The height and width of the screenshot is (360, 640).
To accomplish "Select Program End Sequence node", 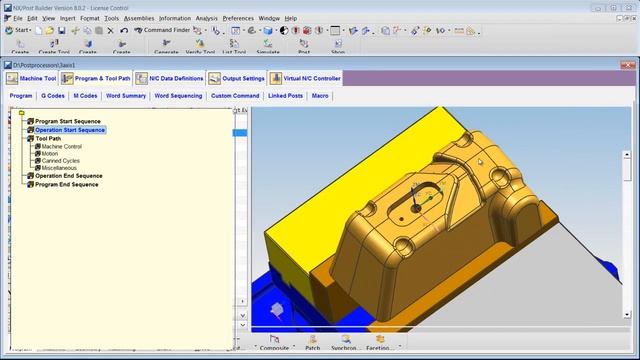I will [67, 184].
